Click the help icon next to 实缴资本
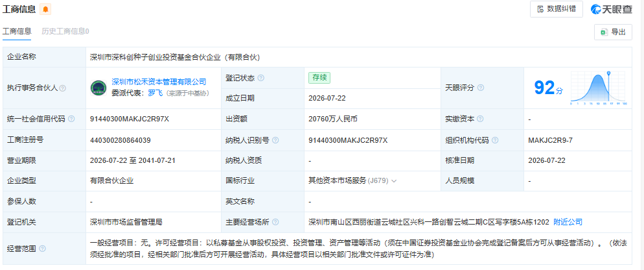This screenshot has width=644, height=270. pos(480,119)
